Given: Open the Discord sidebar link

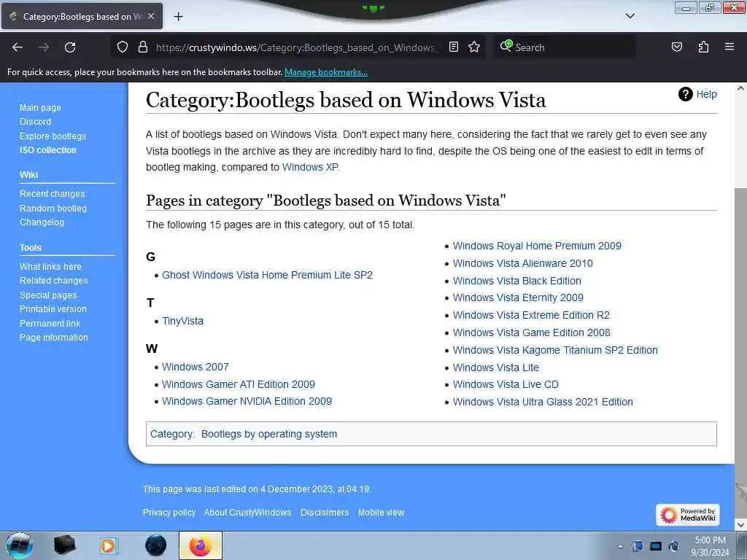Looking at the screenshot, I should [x=35, y=122].
